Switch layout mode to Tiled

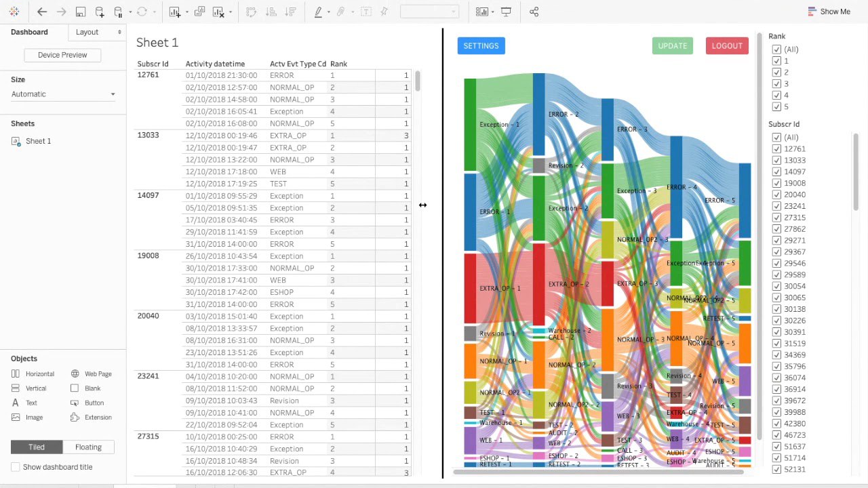(37, 447)
